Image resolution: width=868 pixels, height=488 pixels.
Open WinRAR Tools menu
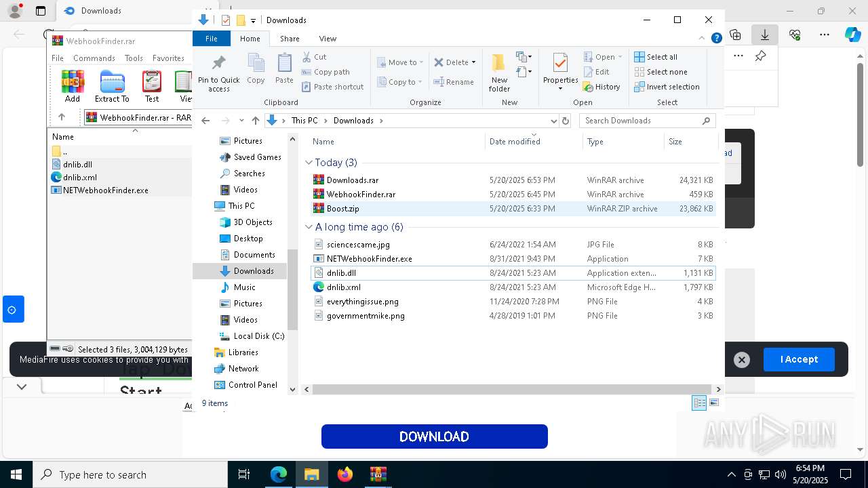(134, 58)
